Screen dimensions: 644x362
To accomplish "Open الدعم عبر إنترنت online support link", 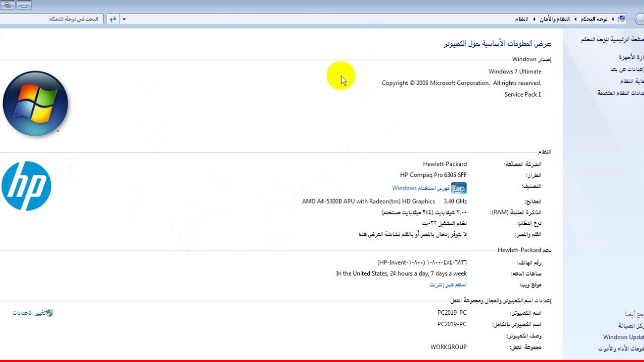I will click(448, 285).
